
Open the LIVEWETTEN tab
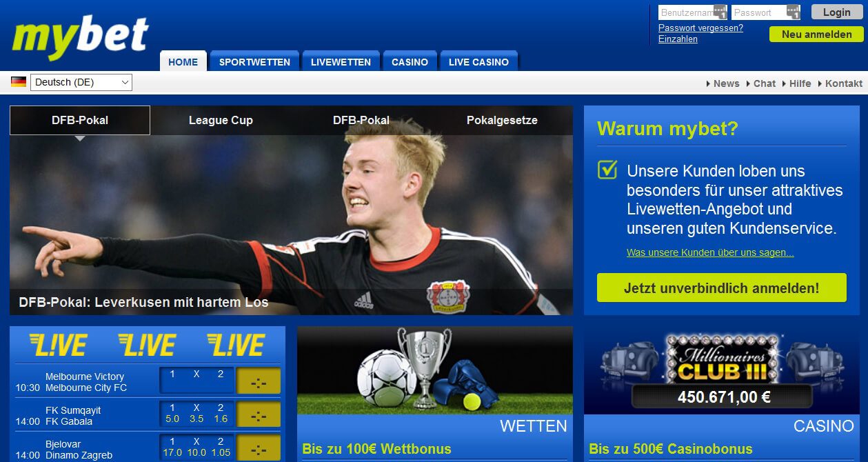341,61
